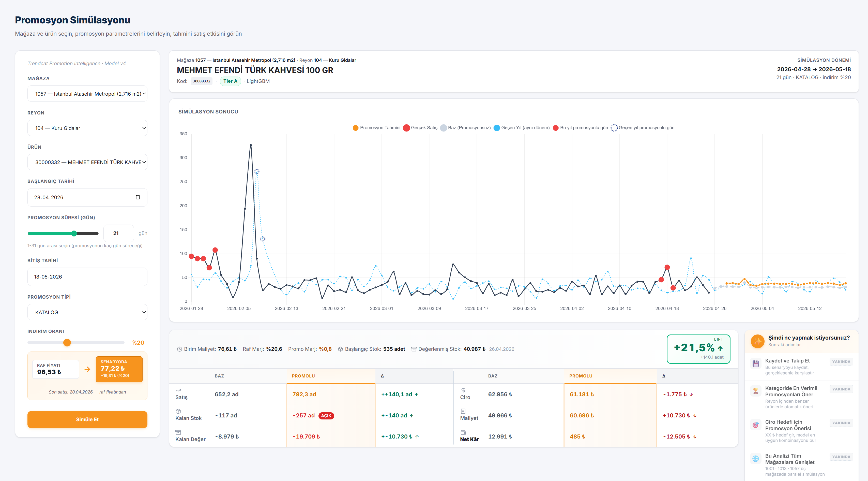Image resolution: width=868 pixels, height=481 pixels.
Task: Click the Satış baz value 652,2 ad
Action: pyautogui.click(x=226, y=395)
